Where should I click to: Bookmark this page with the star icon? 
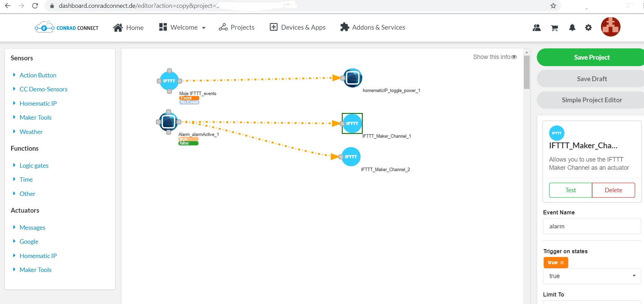pyautogui.click(x=553, y=6)
